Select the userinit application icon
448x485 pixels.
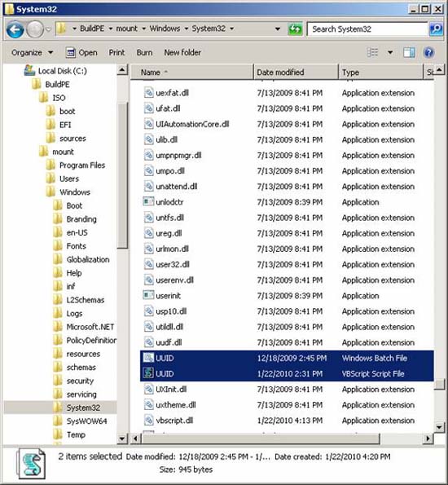[x=148, y=295]
